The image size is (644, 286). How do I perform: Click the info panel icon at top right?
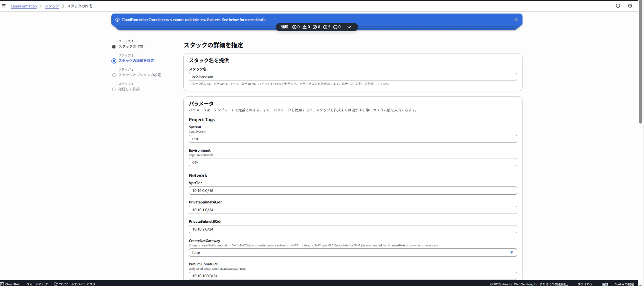618,6
